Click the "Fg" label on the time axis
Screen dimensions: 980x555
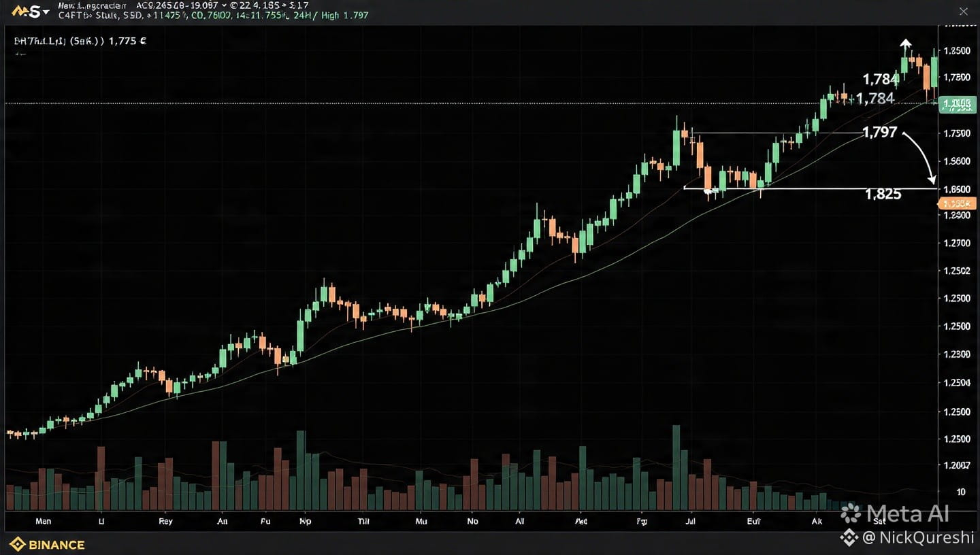tap(642, 522)
